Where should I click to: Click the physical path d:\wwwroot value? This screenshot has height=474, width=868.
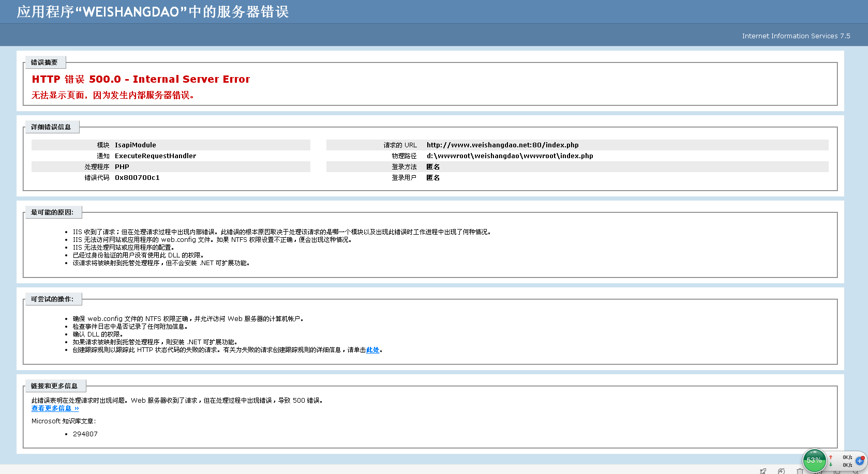[510, 156]
